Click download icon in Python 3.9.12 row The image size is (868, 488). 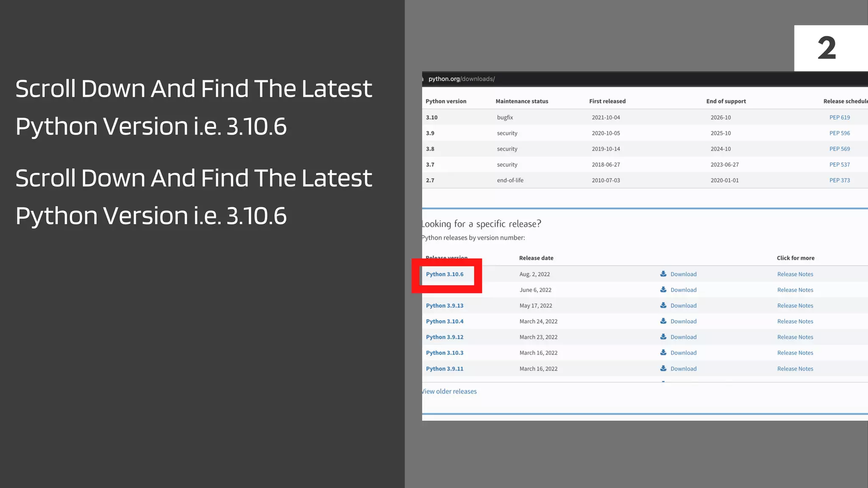pyautogui.click(x=663, y=337)
